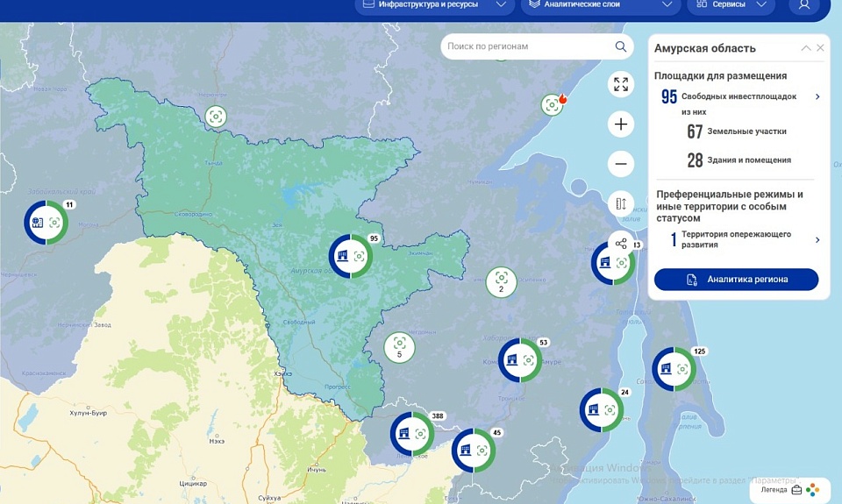Close the Амурская область info panel

821,48
